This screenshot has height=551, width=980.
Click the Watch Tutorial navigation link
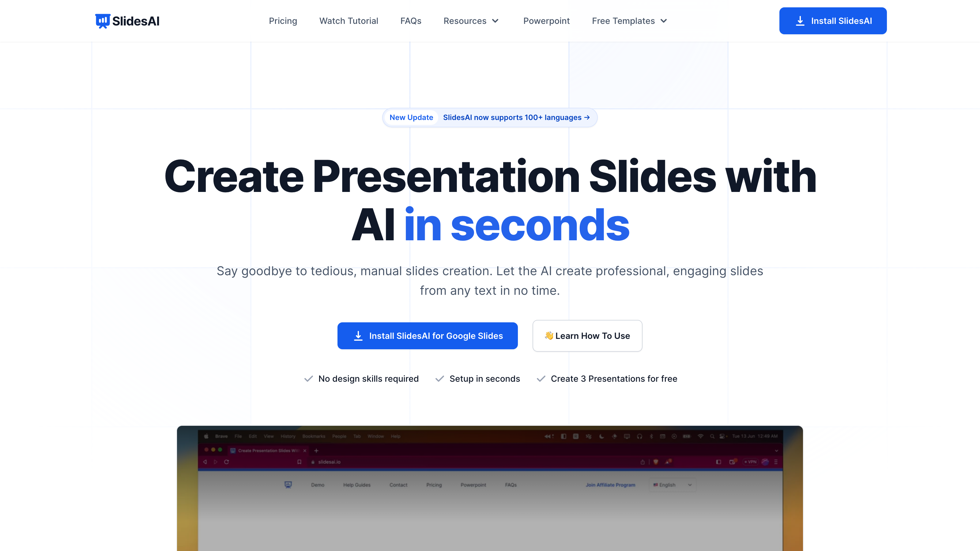pos(348,20)
